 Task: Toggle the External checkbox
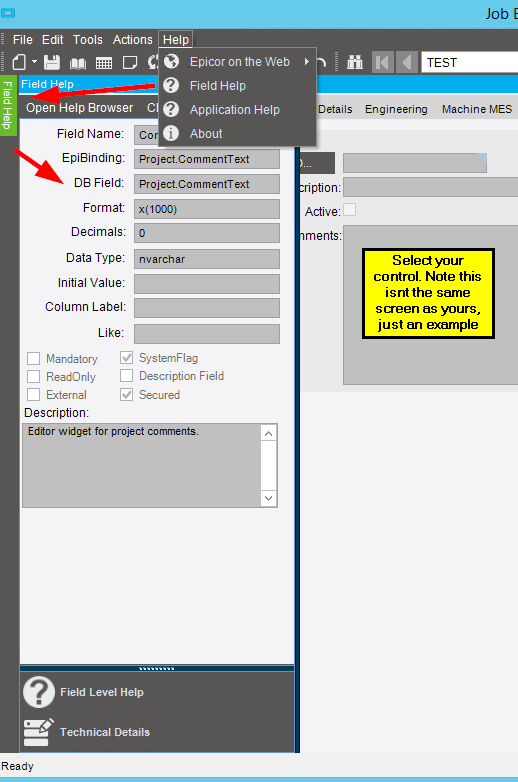point(33,394)
